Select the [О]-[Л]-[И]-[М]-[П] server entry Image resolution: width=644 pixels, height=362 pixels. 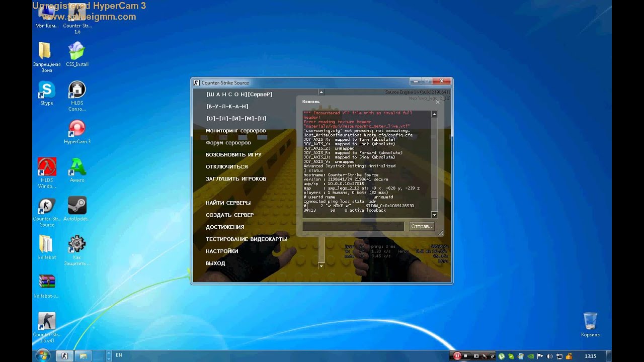(x=236, y=119)
